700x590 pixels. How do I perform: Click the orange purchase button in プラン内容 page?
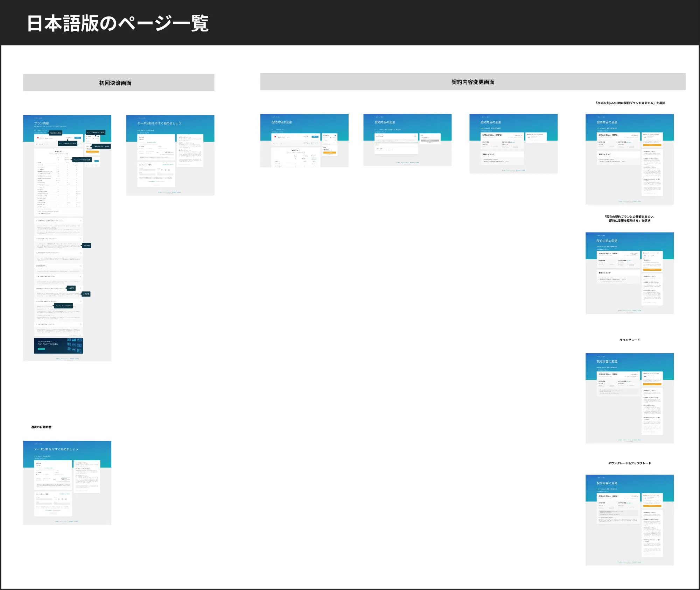point(92,152)
